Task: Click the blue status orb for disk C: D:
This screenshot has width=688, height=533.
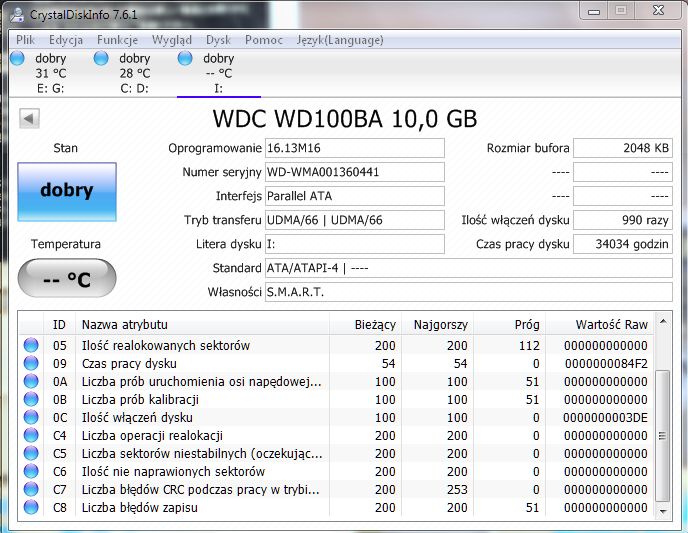Action: pos(101,58)
